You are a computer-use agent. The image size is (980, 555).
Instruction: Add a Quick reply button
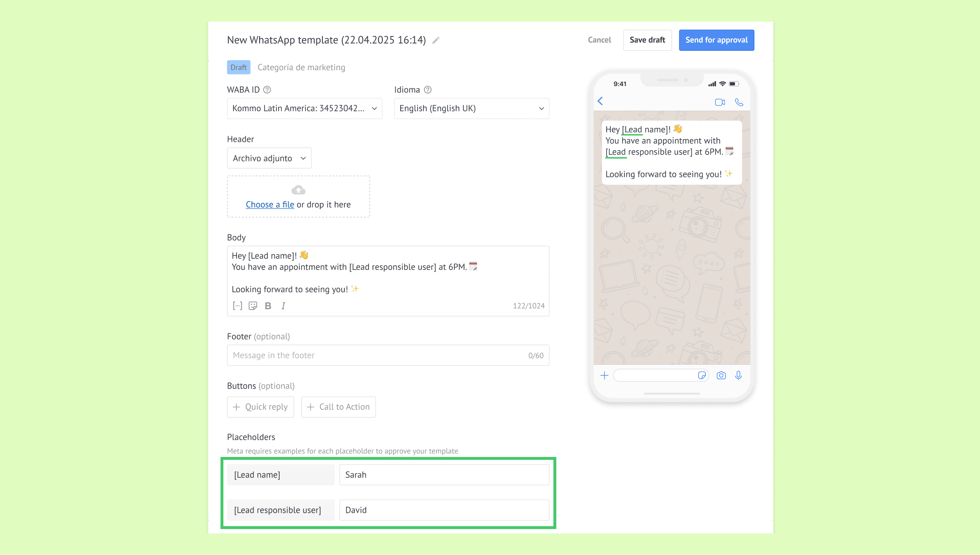tap(260, 407)
